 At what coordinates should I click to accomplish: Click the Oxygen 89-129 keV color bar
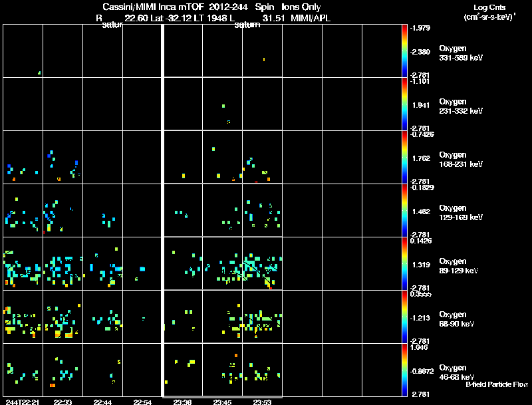coord(404,263)
